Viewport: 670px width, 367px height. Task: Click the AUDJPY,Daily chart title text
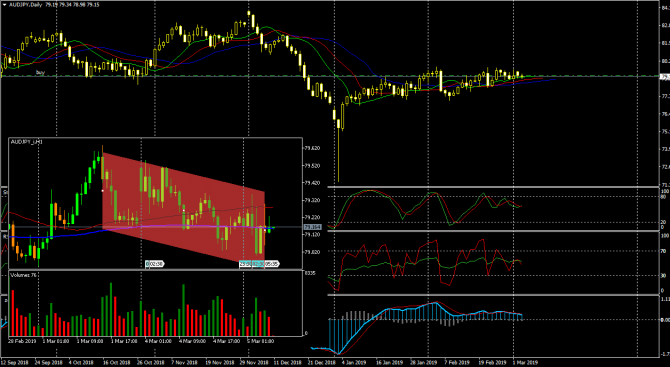click(x=25, y=4)
